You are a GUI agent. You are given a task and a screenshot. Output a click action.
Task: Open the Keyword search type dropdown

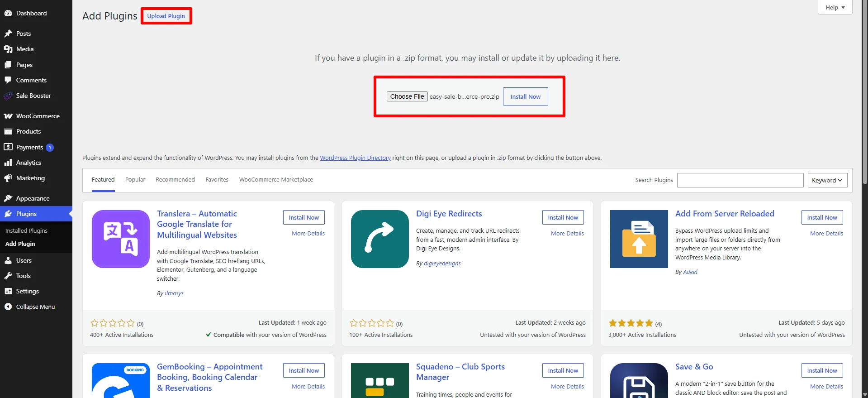coord(827,180)
